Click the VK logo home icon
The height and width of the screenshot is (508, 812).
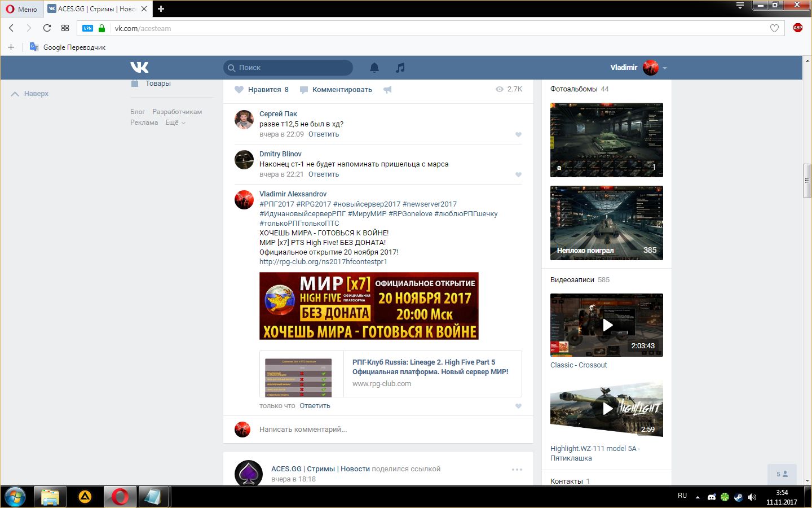[139, 68]
